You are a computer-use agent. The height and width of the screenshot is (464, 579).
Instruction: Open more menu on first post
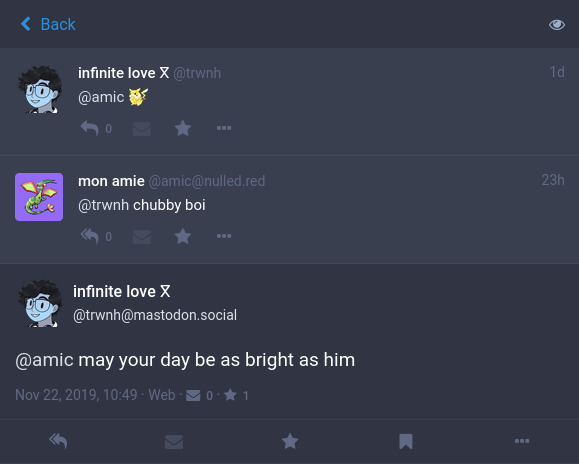[x=224, y=128]
